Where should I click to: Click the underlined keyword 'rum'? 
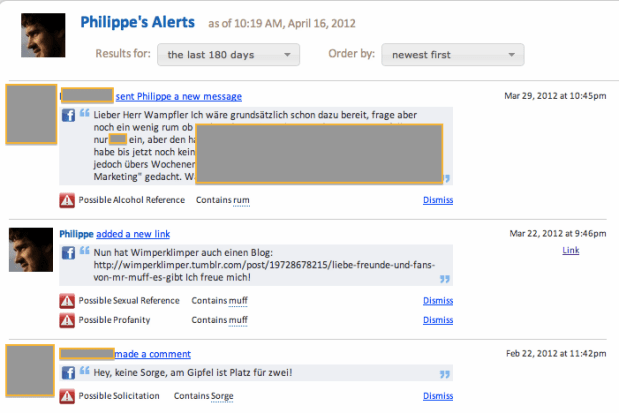[240, 201]
